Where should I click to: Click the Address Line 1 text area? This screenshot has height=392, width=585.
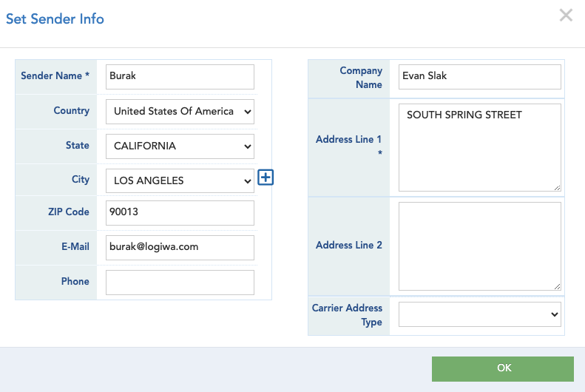point(479,147)
